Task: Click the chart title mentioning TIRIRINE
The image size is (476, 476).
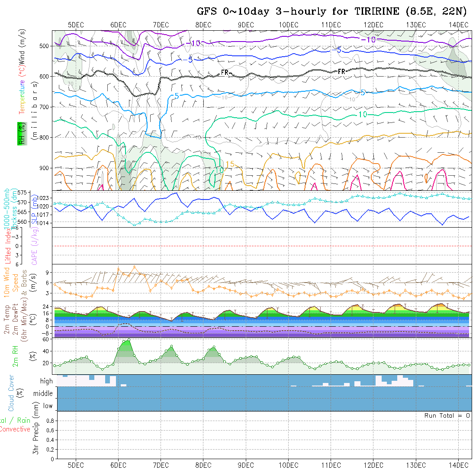Action: tap(331, 11)
